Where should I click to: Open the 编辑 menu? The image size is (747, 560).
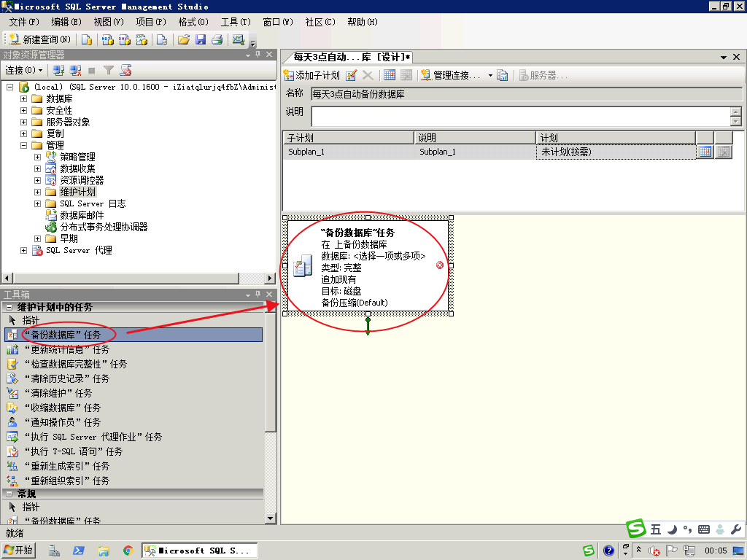tap(66, 22)
